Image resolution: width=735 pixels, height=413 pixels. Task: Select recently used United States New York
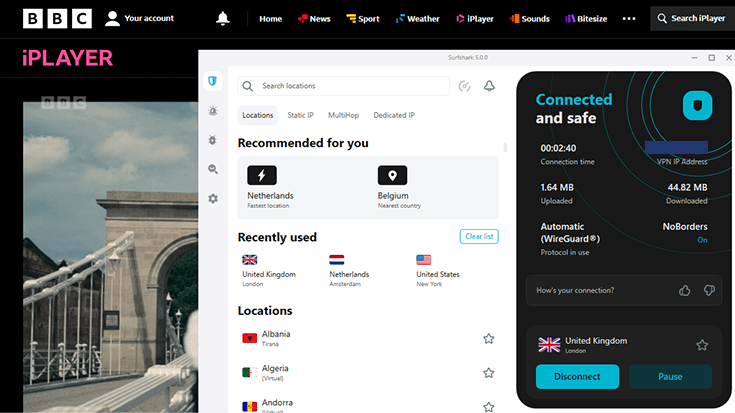click(437, 270)
